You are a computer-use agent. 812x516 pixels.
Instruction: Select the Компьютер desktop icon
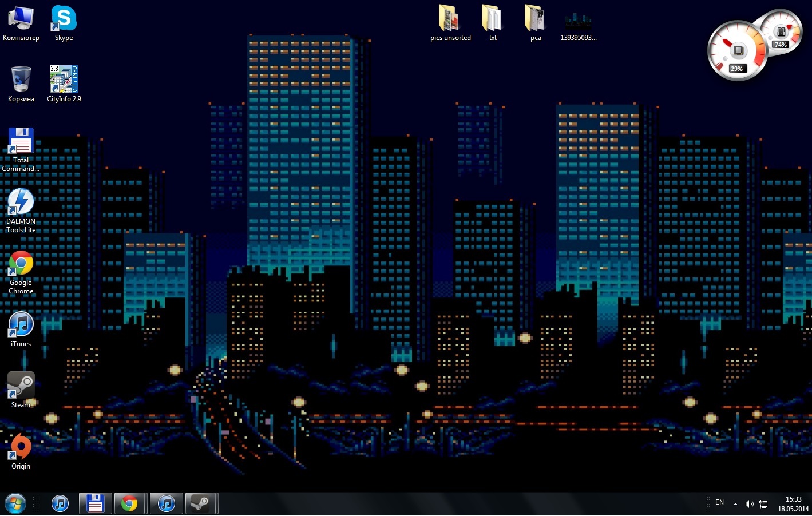pos(21,23)
